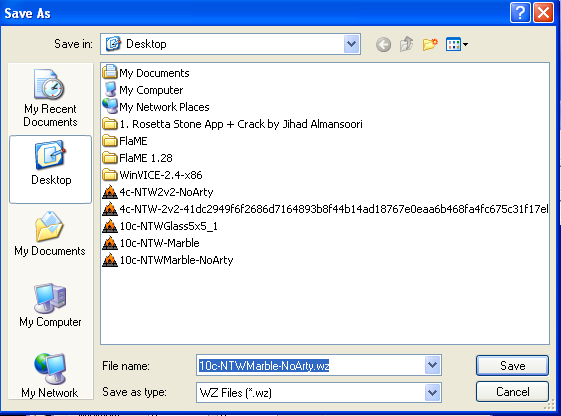
Task: Go back using the Back arrow icon
Action: click(383, 45)
